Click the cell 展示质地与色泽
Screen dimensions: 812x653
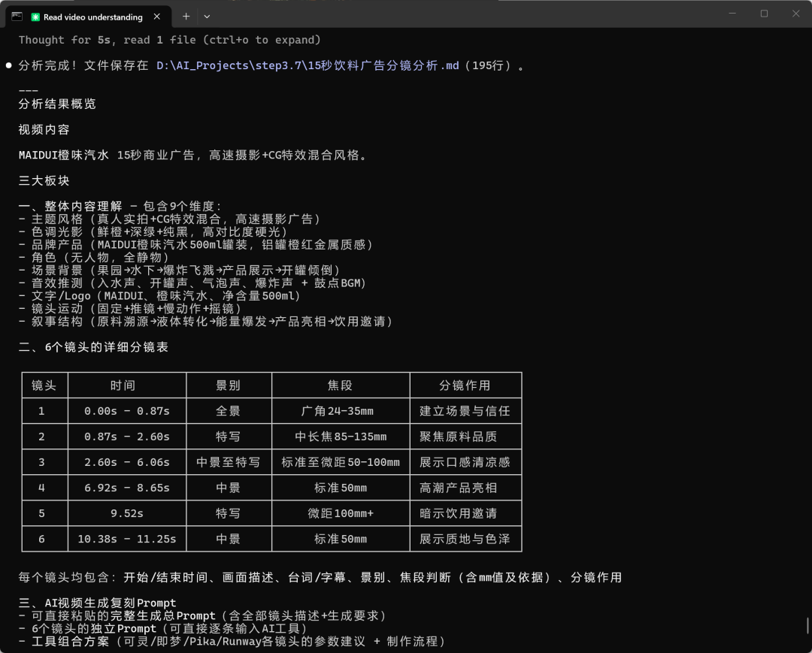[465, 540]
